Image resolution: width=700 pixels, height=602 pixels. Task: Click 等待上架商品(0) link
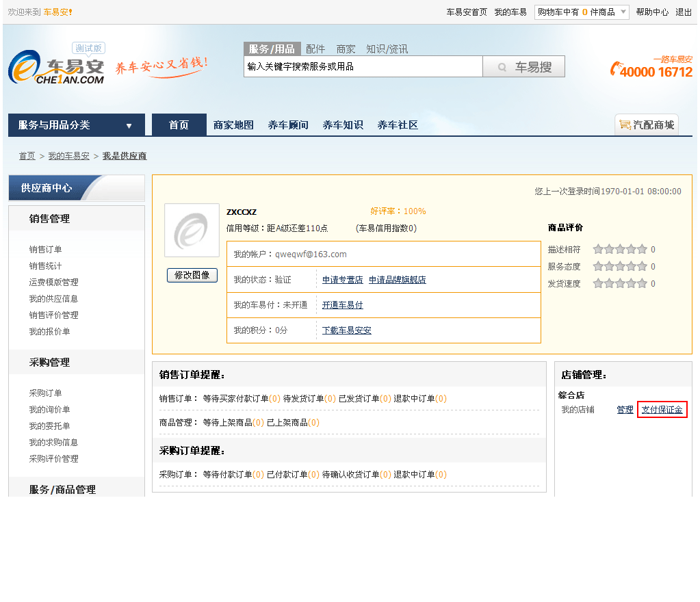[233, 423]
